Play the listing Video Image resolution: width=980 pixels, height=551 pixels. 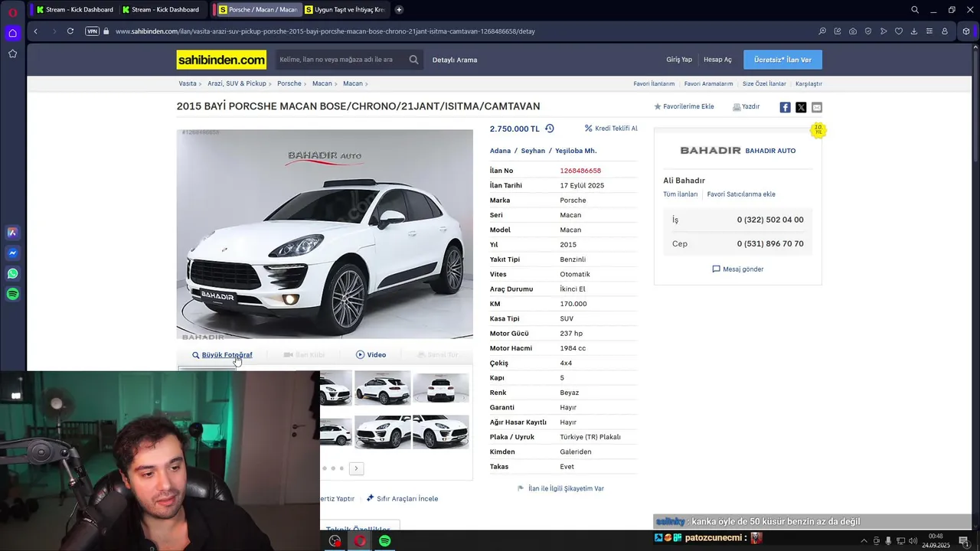coord(371,355)
